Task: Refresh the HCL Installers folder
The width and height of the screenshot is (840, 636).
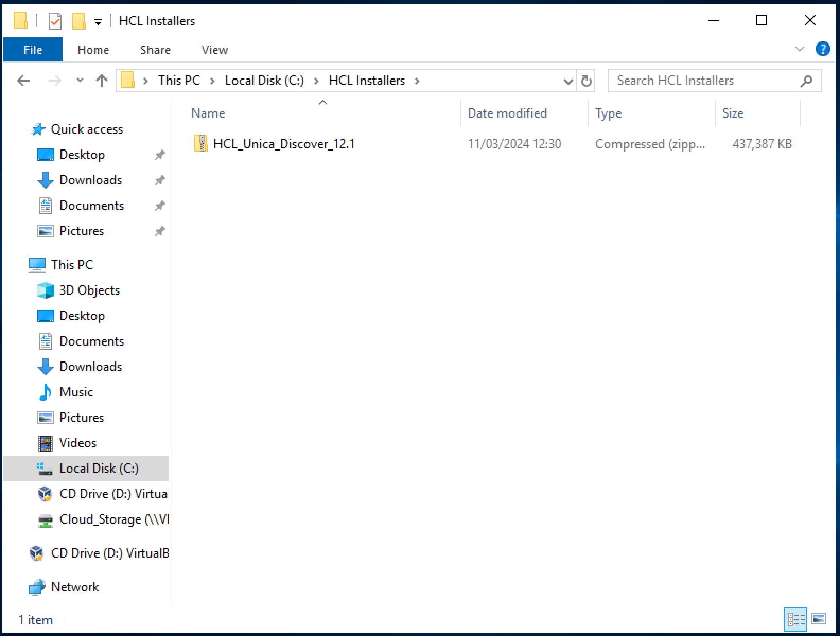Action: pyautogui.click(x=586, y=81)
